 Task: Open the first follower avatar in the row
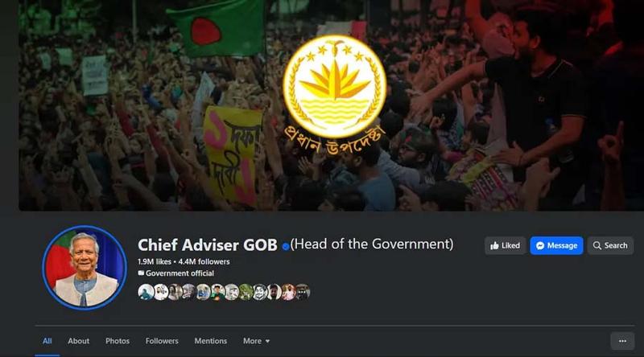(146, 292)
